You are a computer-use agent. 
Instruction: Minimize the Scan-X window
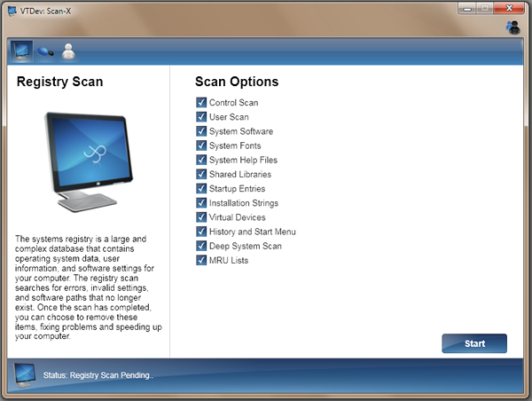[x=467, y=8]
